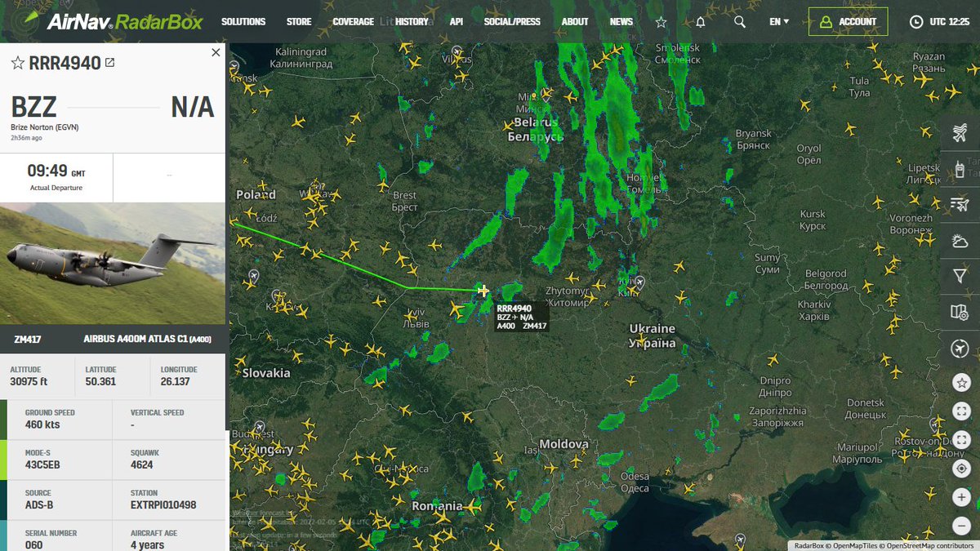Screen dimensions: 980x551
Task: Click the UTC 12:25 clock
Action: (x=939, y=22)
